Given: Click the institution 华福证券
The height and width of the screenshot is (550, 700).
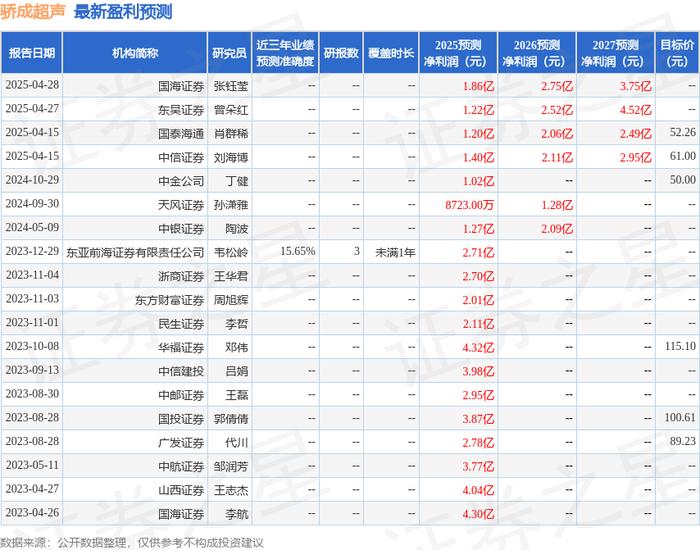Looking at the screenshot, I should 181,347.
